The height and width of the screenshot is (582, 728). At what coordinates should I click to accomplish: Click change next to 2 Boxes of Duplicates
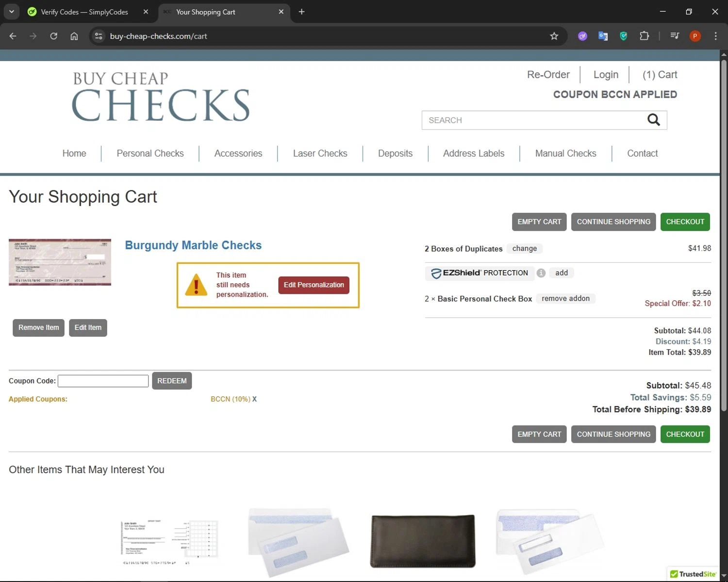525,248
